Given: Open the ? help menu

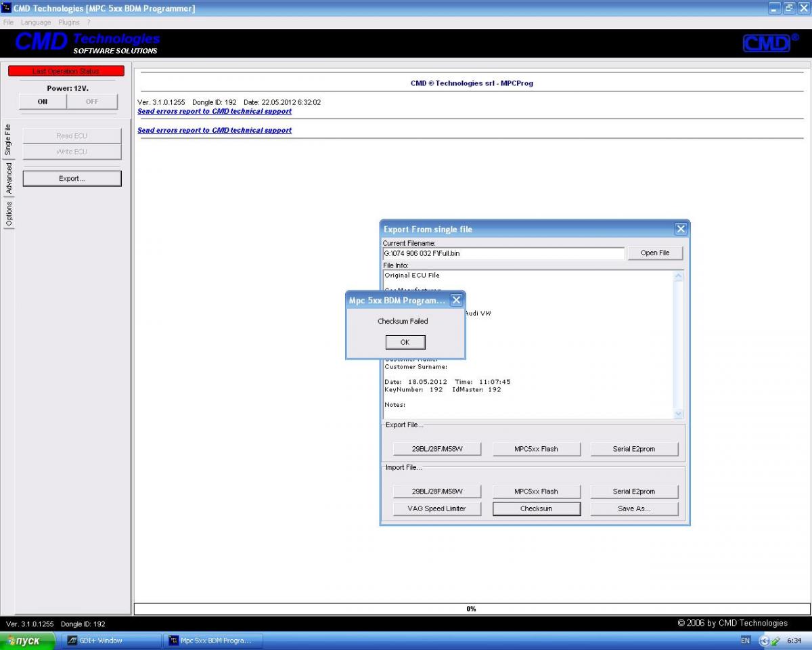Looking at the screenshot, I should point(89,22).
